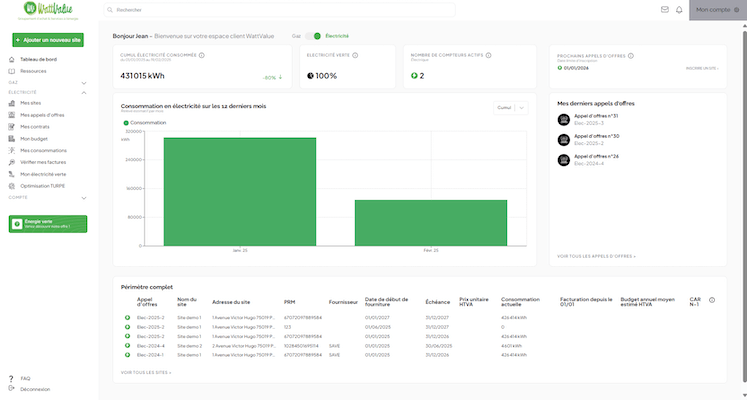The image size is (747, 400).
Task: Click the Énergie verte promo banner
Action: click(x=49, y=224)
